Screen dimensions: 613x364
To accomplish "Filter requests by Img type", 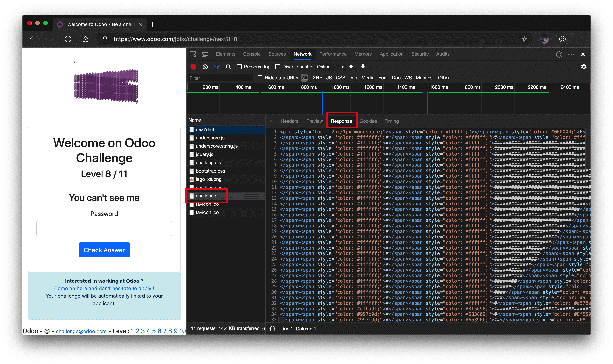I will 353,78.
